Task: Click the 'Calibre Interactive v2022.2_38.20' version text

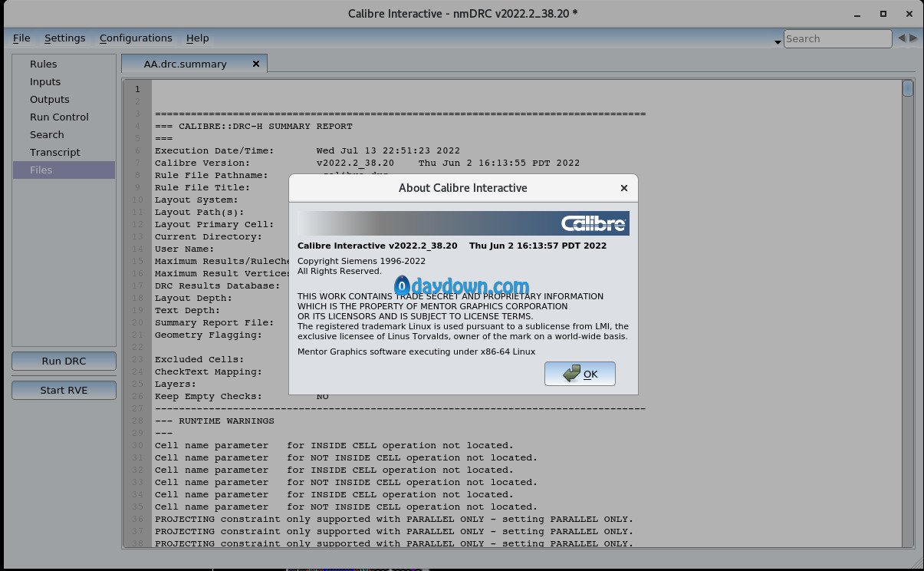Action: pyautogui.click(x=377, y=246)
